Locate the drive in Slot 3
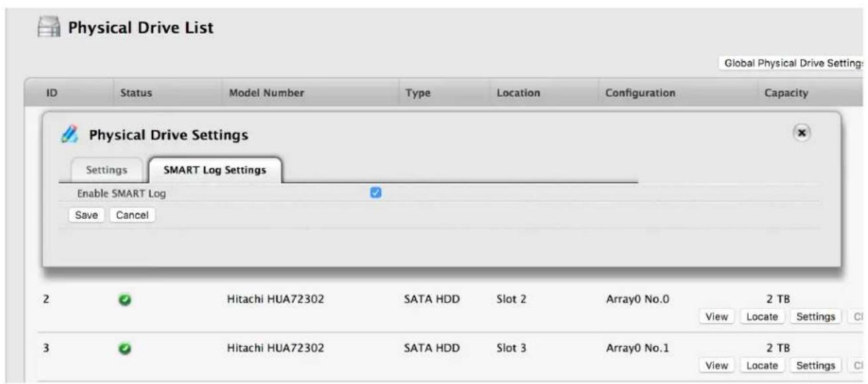Image resolution: width=868 pixels, height=384 pixels. tap(762, 365)
